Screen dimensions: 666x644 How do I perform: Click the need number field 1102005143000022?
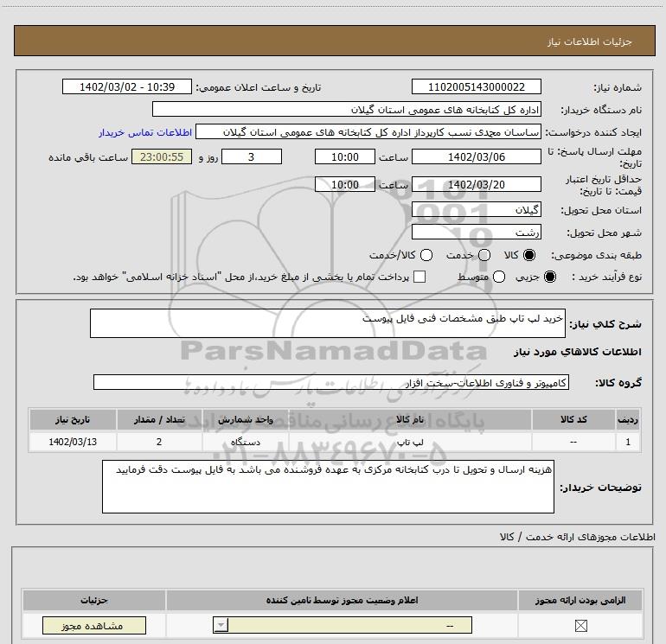(x=476, y=87)
